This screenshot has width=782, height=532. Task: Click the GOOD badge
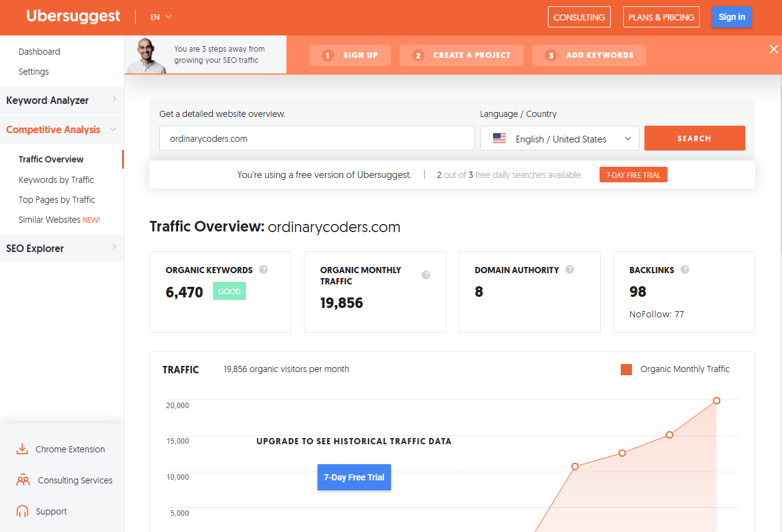point(229,291)
